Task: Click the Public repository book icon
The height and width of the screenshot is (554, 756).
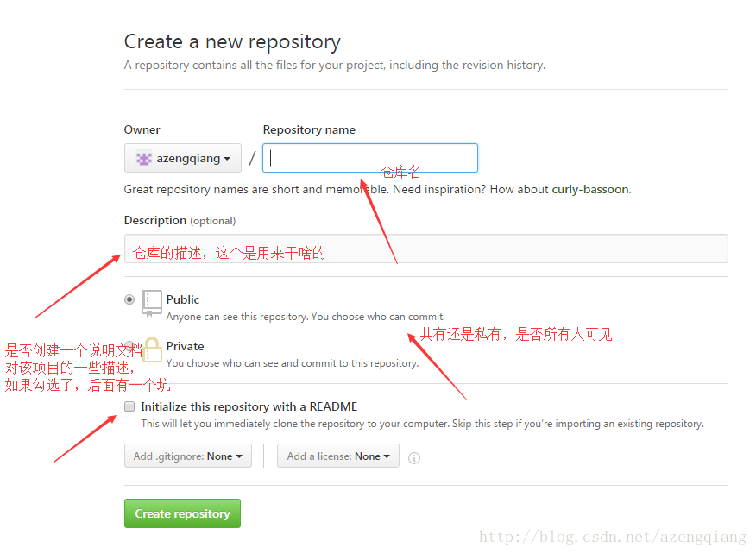Action: [x=151, y=303]
